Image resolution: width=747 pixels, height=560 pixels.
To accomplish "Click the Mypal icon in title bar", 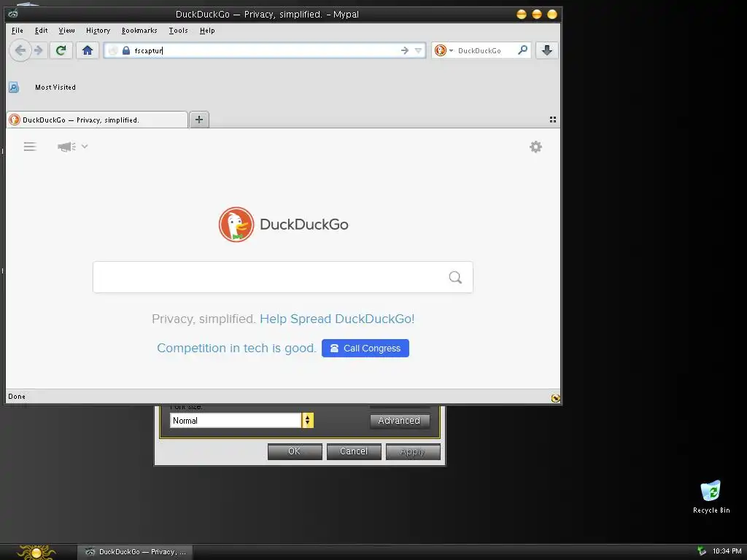I will click(13, 14).
